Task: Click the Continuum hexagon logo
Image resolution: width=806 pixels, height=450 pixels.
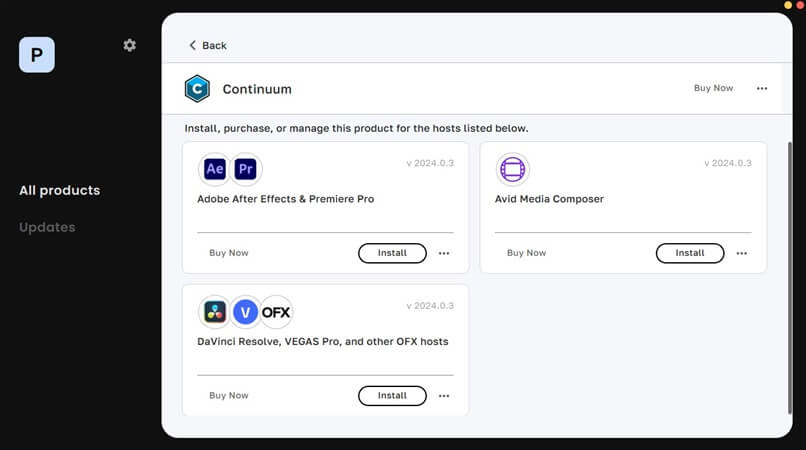Action: [x=197, y=88]
